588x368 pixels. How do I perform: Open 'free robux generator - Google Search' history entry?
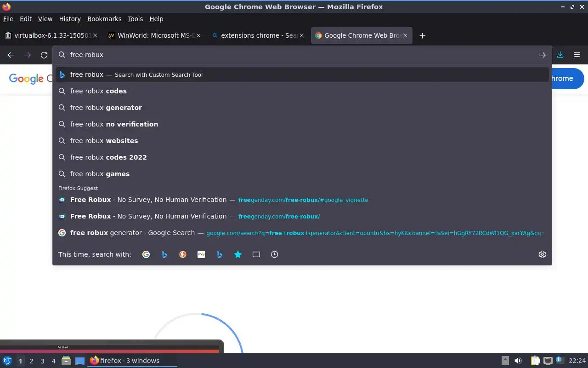tap(302, 233)
